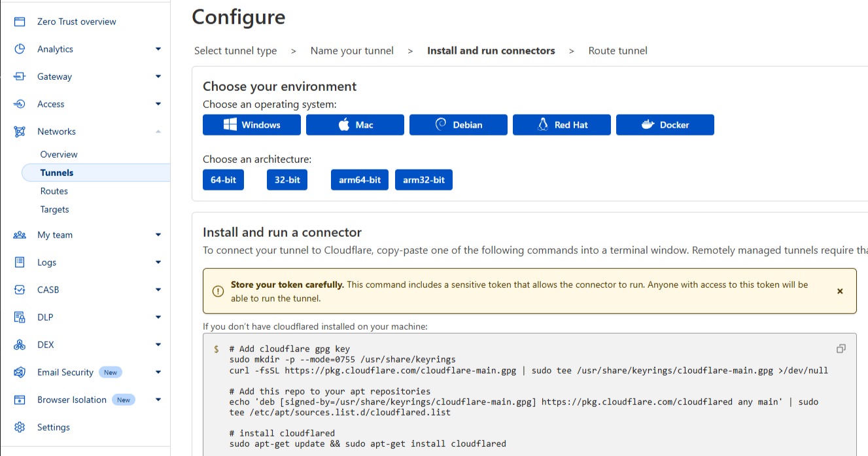Go to Targets in Networks submenu
The width and height of the screenshot is (868, 456).
[x=55, y=209]
